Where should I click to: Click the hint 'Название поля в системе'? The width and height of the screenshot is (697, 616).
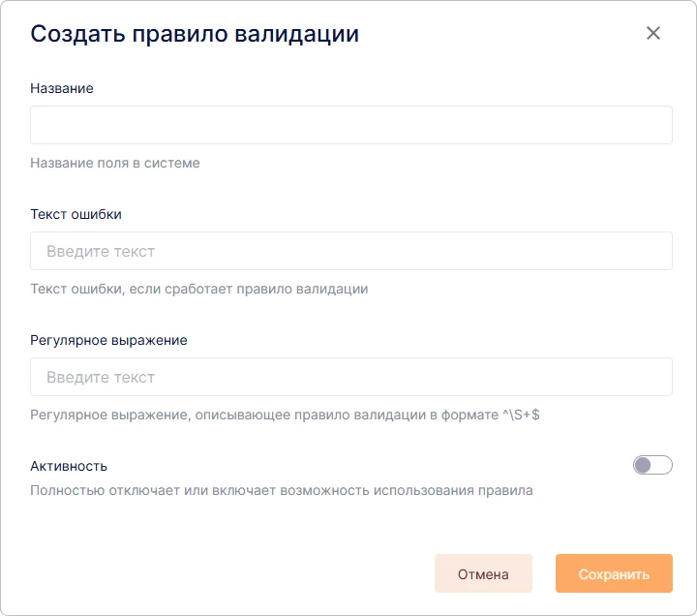[x=115, y=163]
